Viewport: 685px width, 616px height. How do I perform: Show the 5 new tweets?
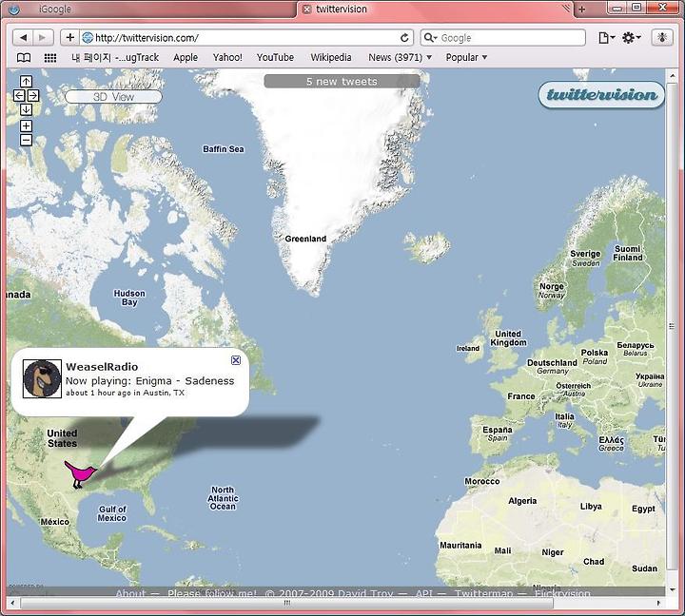pyautogui.click(x=342, y=81)
